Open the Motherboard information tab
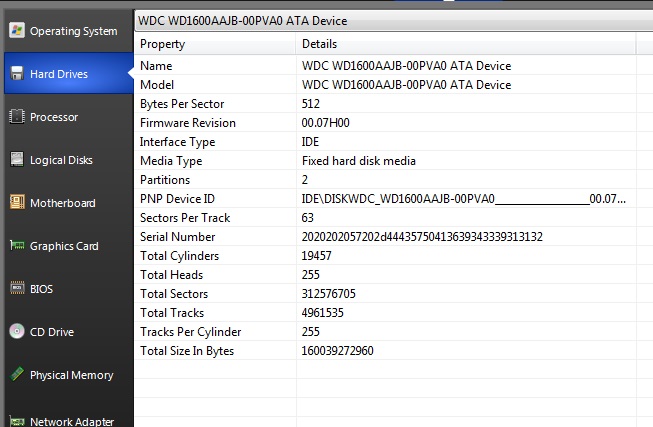The image size is (653, 427). pos(62,203)
